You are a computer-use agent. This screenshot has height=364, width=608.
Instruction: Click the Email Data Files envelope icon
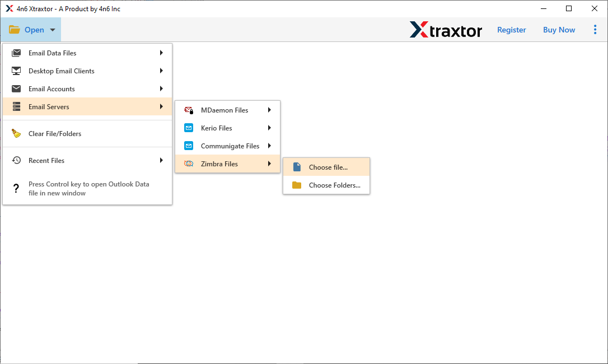(16, 53)
